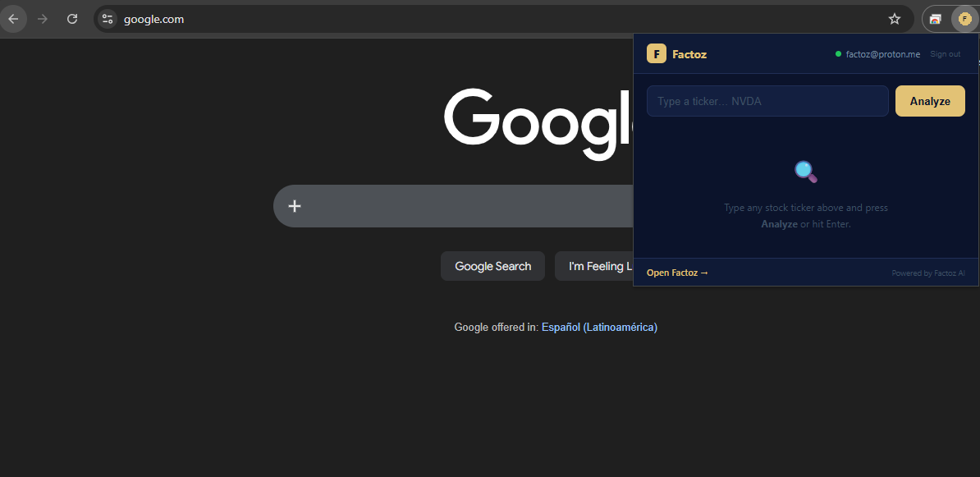Reload the page with the refresh icon
Screen dimensions: 980x477
pyautogui.click(x=72, y=19)
